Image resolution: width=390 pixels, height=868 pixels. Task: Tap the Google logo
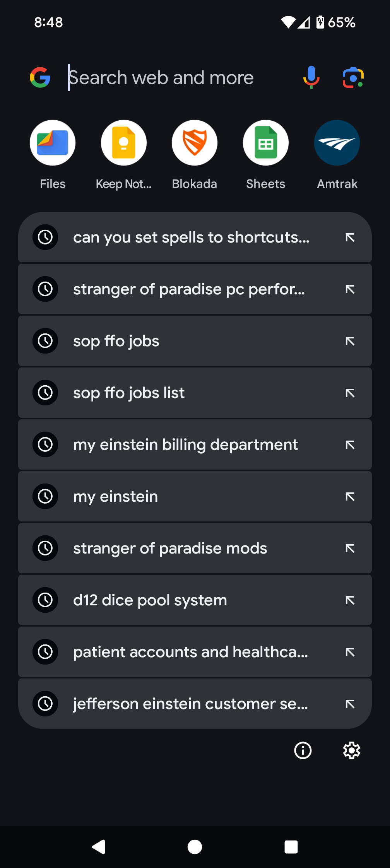40,77
